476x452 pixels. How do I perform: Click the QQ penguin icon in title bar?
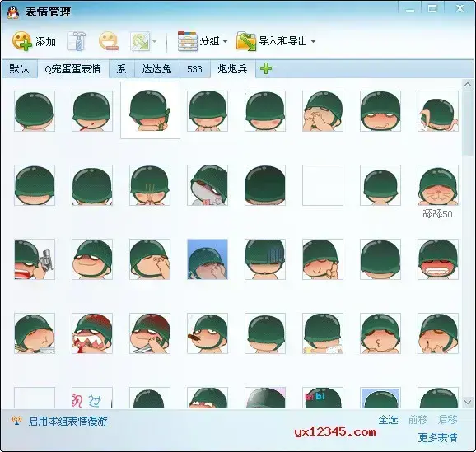(x=12, y=12)
